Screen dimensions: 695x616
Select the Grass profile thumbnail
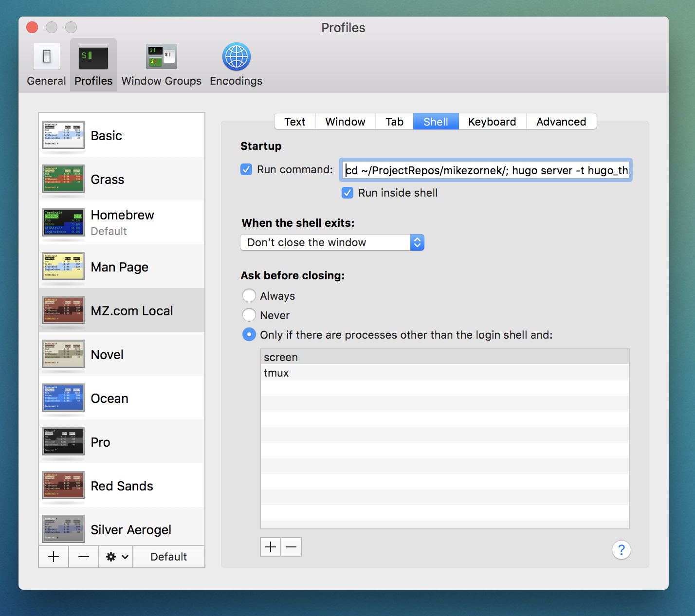(x=63, y=179)
